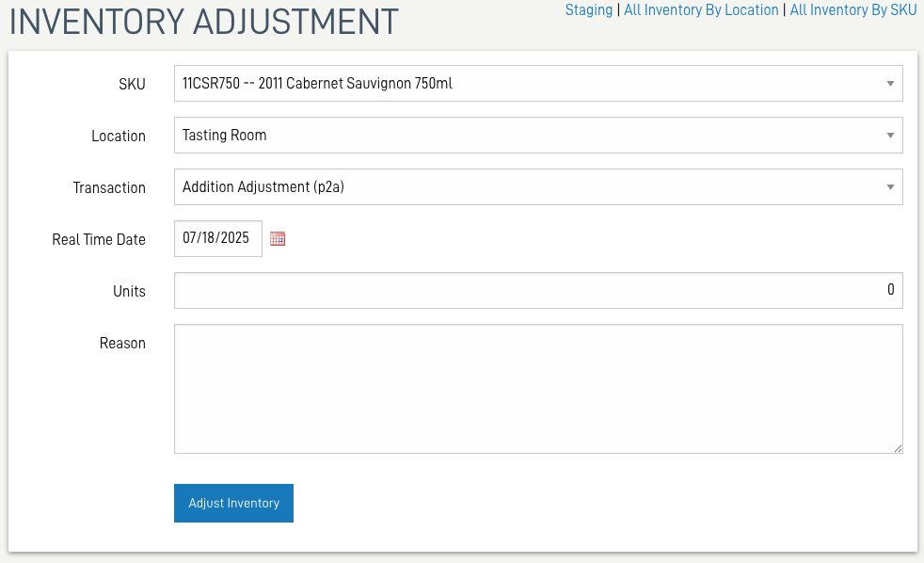Click the Inventory Adjustment page heading

point(204,23)
